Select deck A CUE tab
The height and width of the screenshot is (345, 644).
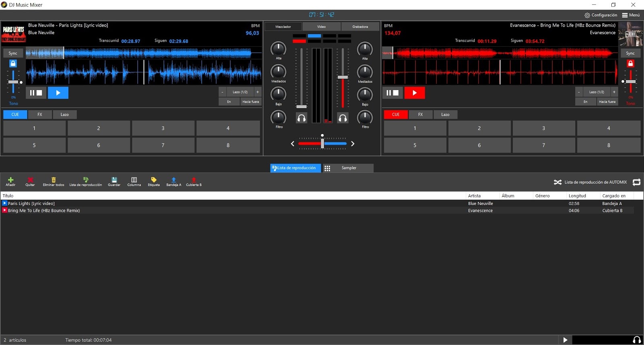point(15,115)
